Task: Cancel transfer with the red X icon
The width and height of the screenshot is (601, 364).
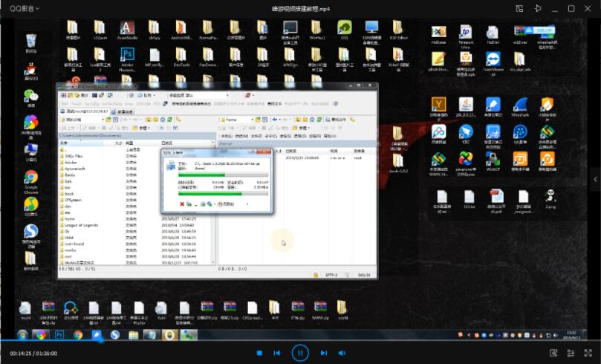Action: tap(182, 204)
